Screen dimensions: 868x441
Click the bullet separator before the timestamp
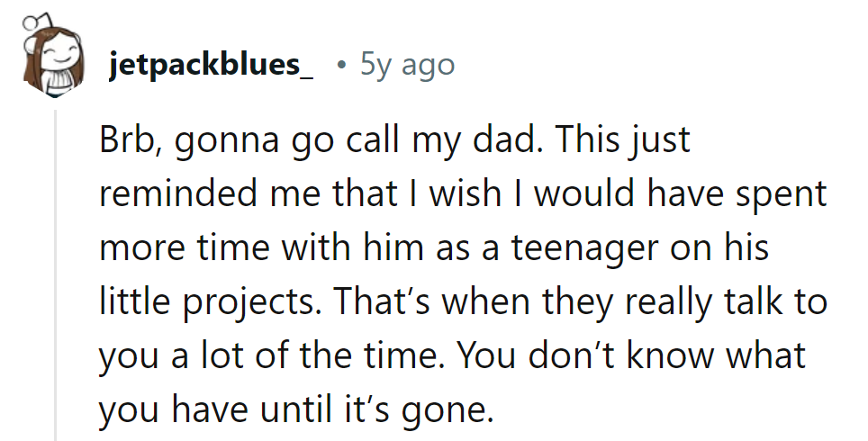(x=339, y=66)
